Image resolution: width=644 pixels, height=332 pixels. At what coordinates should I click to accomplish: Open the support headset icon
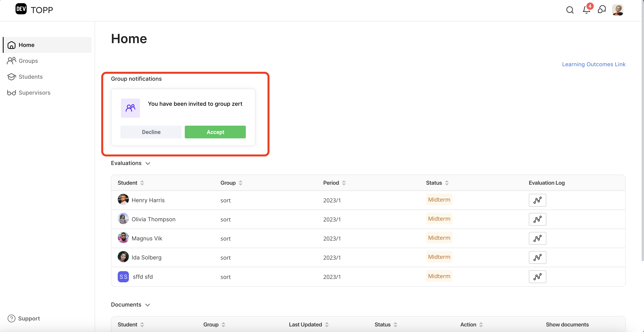(x=602, y=10)
